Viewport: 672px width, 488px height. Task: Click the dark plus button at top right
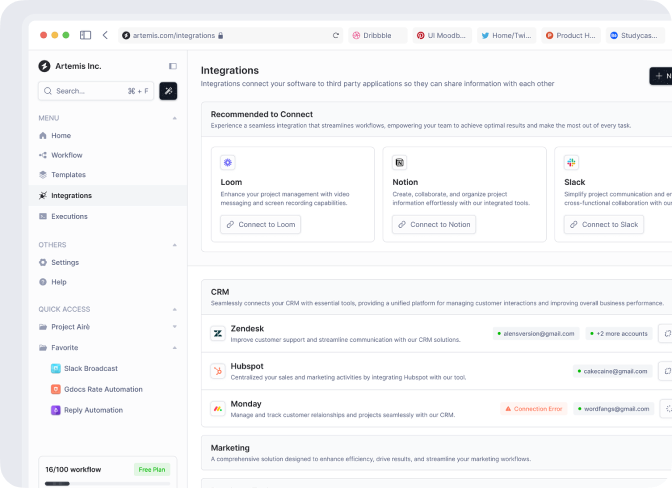661,76
